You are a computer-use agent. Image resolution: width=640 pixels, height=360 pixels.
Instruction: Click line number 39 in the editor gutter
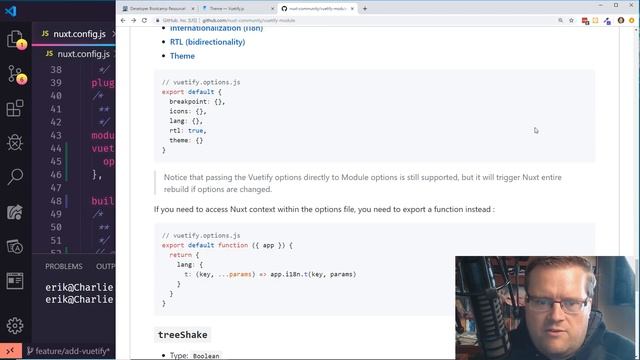coord(56,82)
